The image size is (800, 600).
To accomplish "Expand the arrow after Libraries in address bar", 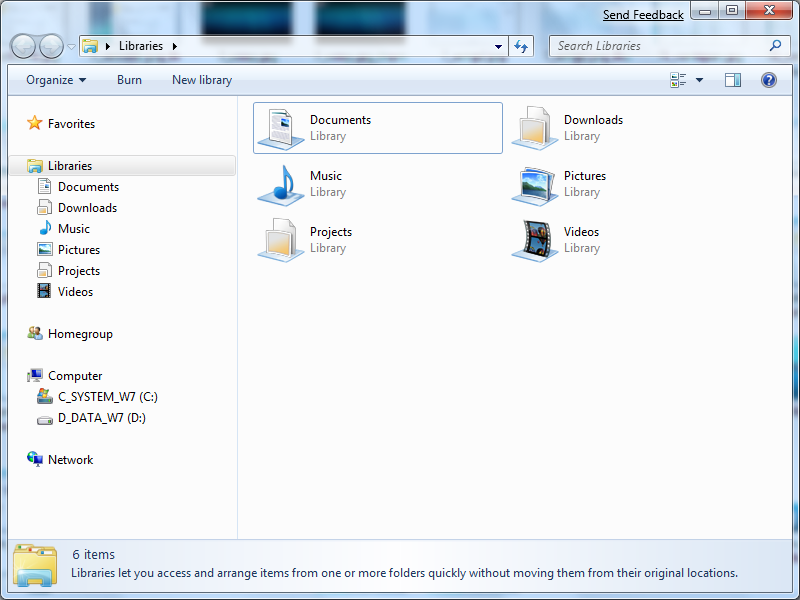I will (174, 46).
